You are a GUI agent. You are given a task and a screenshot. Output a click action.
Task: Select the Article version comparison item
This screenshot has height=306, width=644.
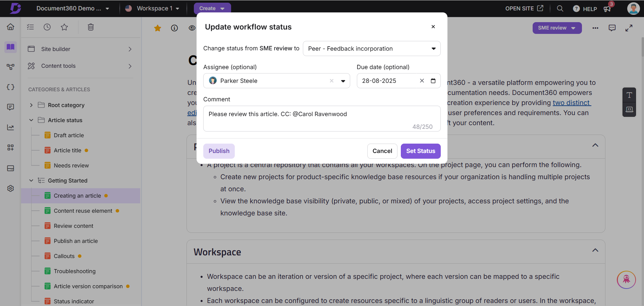(x=88, y=286)
